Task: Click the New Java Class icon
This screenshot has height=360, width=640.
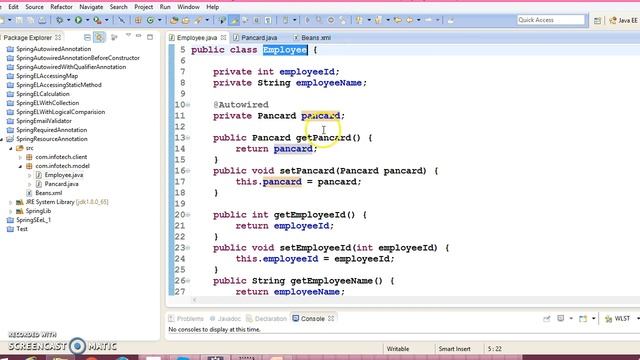Action: click(150, 20)
